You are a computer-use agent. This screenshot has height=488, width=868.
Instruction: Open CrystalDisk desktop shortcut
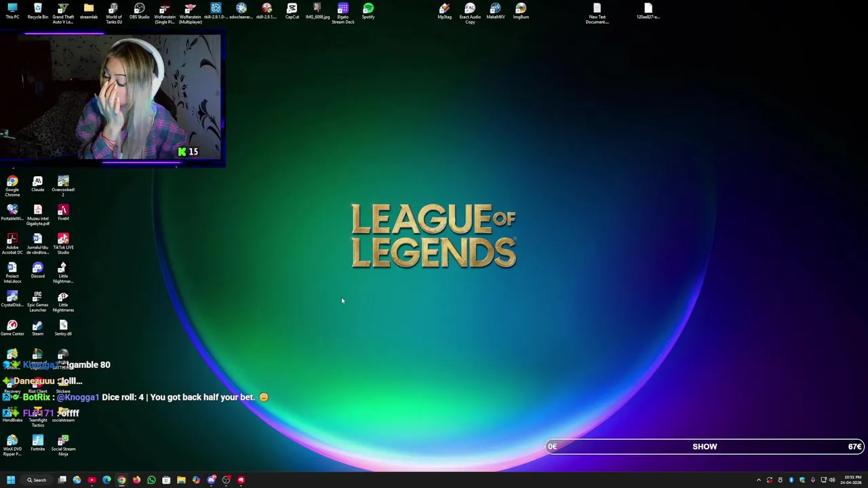(x=12, y=299)
